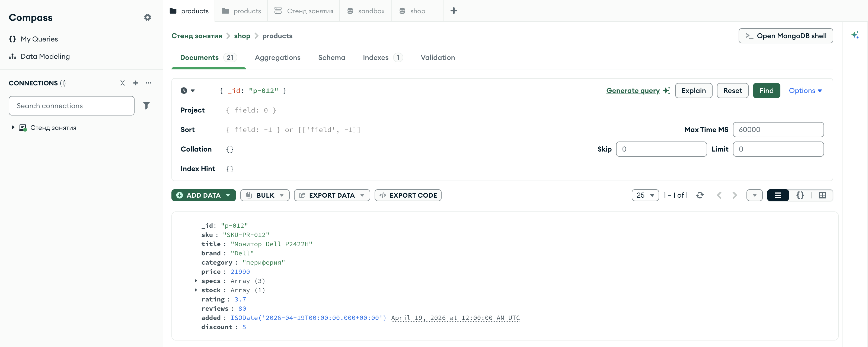Expand the Стенд занятия connection tree
Image resolution: width=868 pixels, height=347 pixels.
coord(13,128)
